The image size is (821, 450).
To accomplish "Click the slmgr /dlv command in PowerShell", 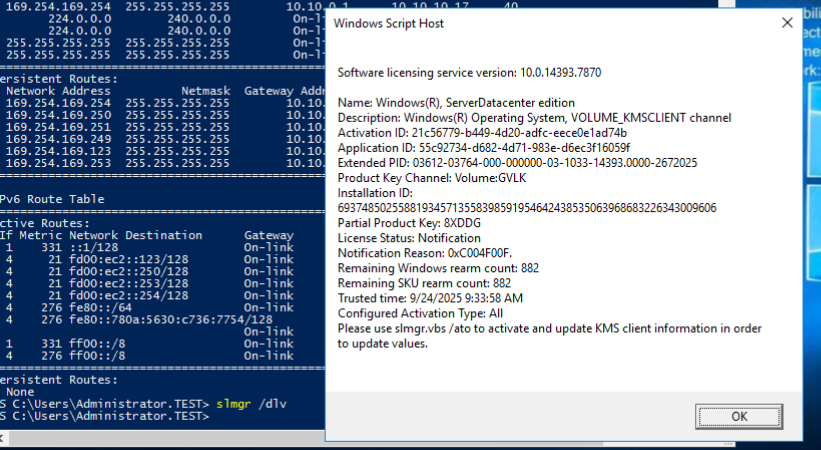I will click(251, 404).
